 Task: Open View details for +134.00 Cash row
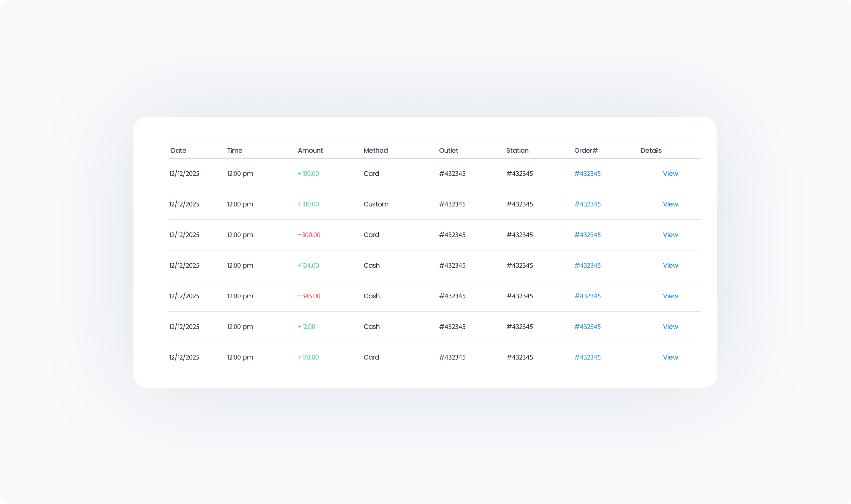(x=670, y=265)
